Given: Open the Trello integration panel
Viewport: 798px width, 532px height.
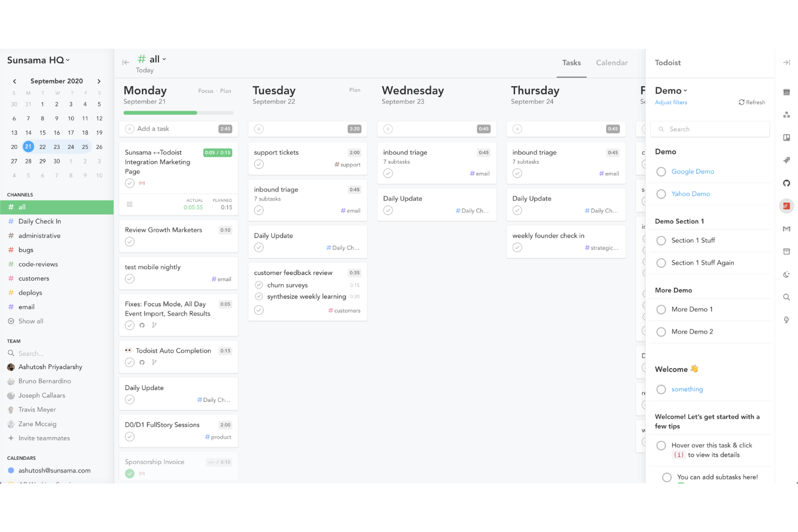Looking at the screenshot, I should tap(787, 137).
